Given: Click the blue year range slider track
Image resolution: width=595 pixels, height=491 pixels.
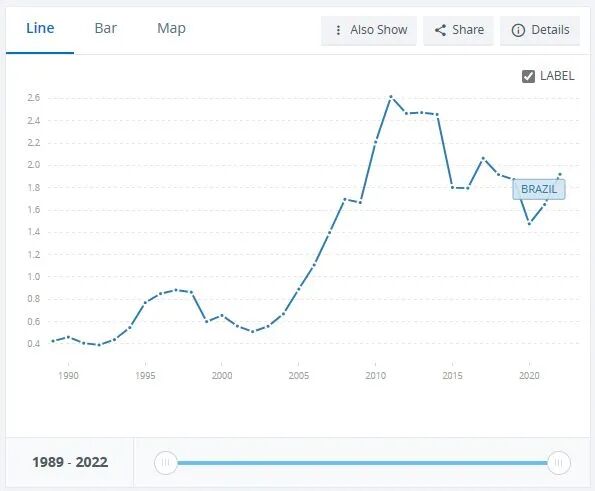Looking at the screenshot, I should coord(362,463).
